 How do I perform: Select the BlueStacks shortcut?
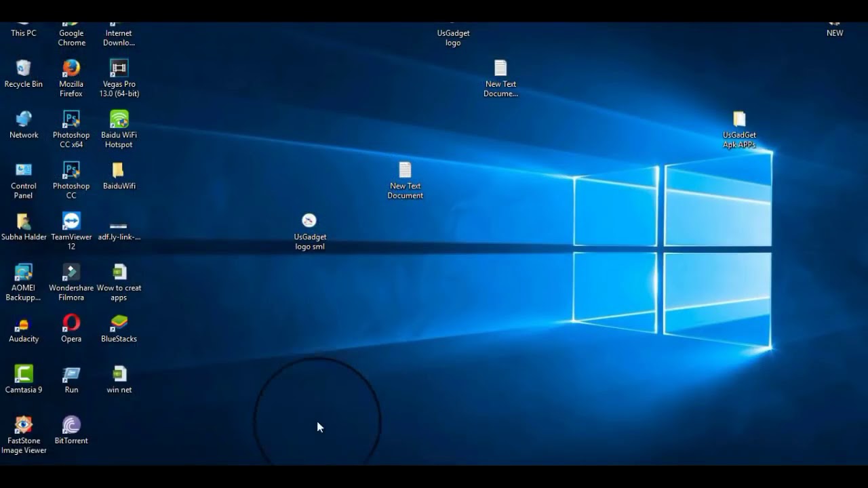point(119,329)
